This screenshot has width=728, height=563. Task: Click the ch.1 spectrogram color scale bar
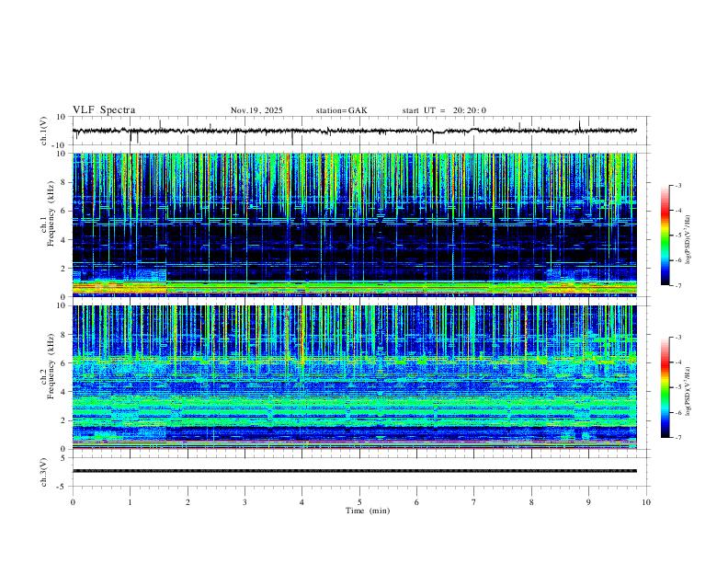(x=665, y=236)
